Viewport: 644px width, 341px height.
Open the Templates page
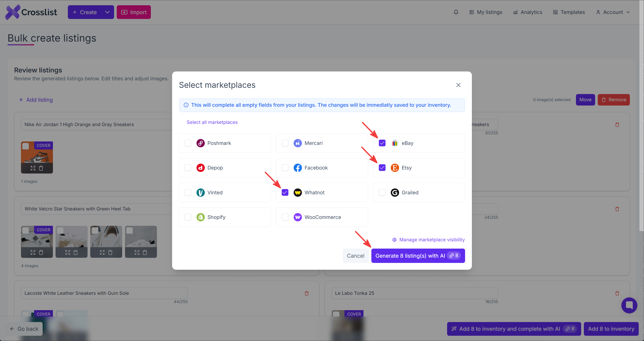pyautogui.click(x=569, y=12)
